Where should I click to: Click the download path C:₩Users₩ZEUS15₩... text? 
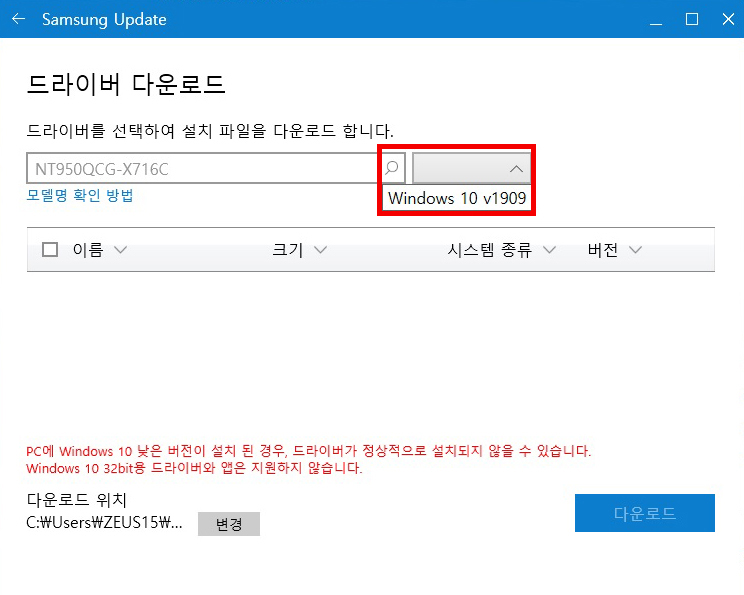[x=104, y=522]
